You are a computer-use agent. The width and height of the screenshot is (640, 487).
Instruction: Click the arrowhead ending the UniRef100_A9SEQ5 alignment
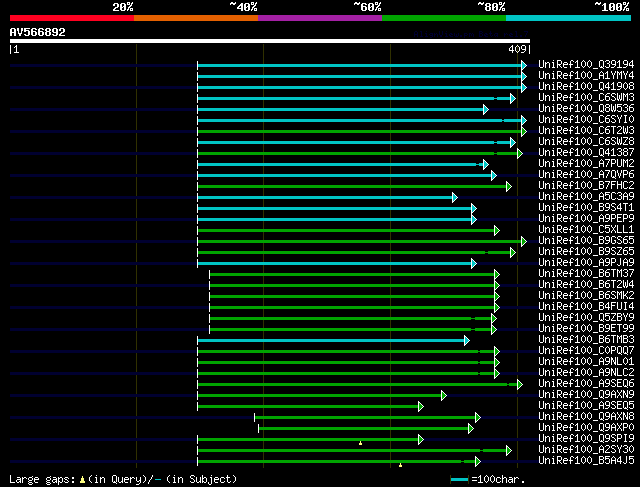click(x=421, y=407)
